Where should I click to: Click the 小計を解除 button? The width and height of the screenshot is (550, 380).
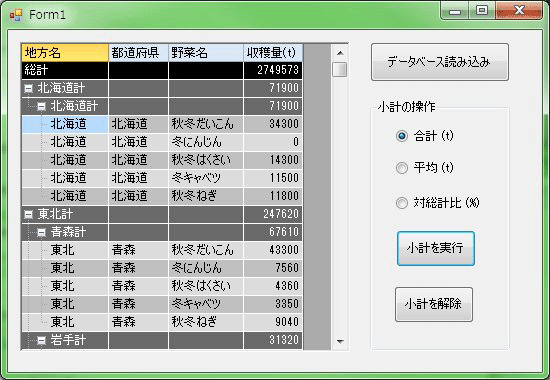coord(434,304)
